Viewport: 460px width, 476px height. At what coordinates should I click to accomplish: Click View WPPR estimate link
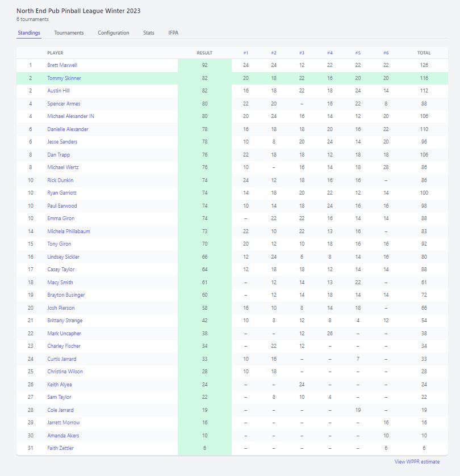point(417,462)
